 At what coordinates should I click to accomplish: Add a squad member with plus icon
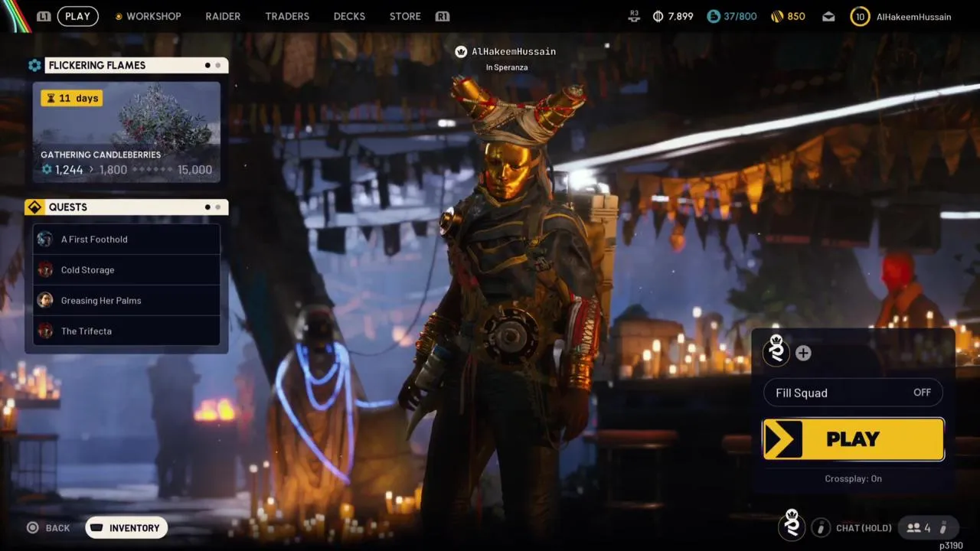(803, 353)
